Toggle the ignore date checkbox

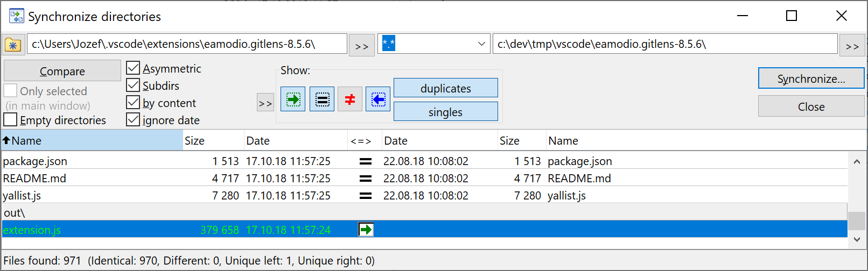pyautogui.click(x=133, y=120)
